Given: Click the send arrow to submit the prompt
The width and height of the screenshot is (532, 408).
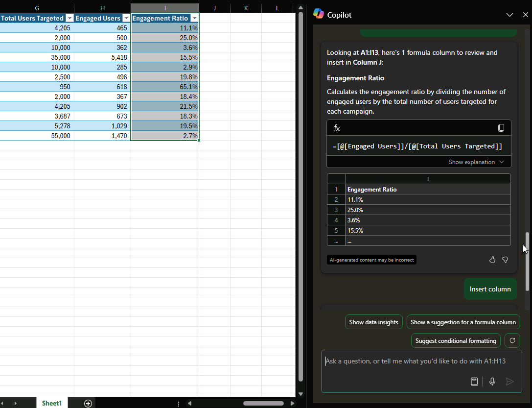Looking at the screenshot, I should click(509, 382).
